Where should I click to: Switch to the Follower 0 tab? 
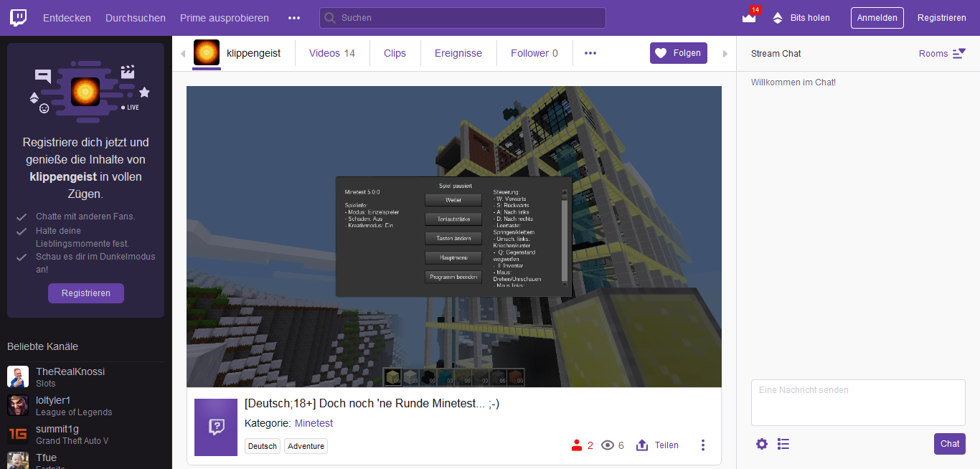coord(534,53)
